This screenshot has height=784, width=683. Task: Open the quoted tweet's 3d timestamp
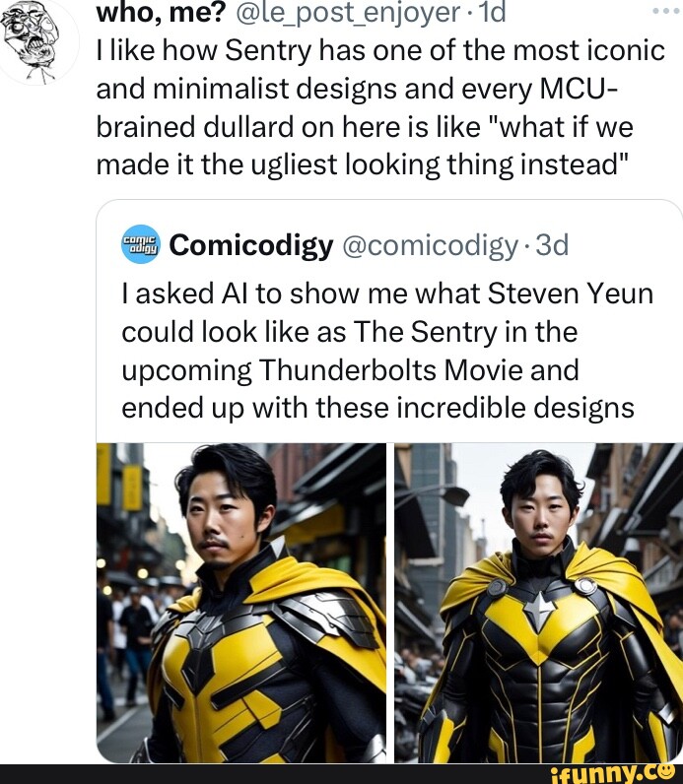552,245
